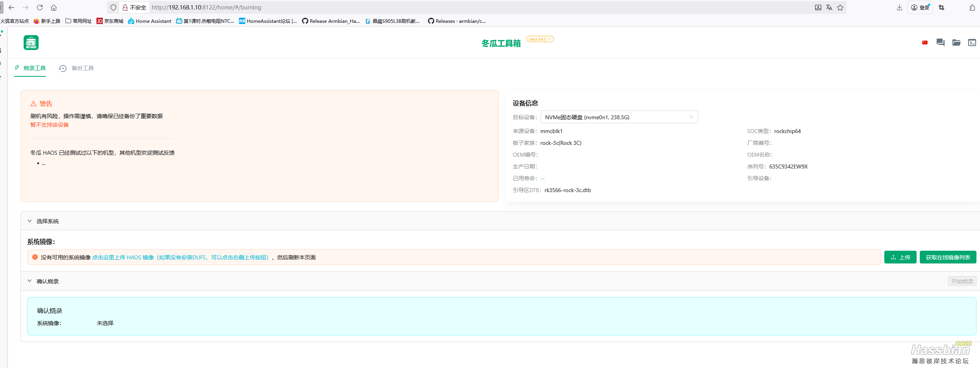Collapse the 选择系统 section

tap(30, 221)
